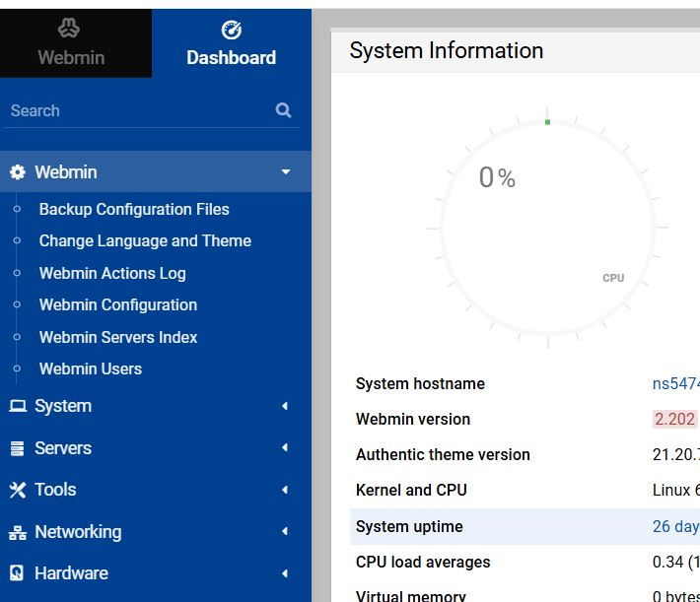Click the Tools wrench icon
Image resolution: width=700 pixels, height=602 pixels.
[17, 490]
